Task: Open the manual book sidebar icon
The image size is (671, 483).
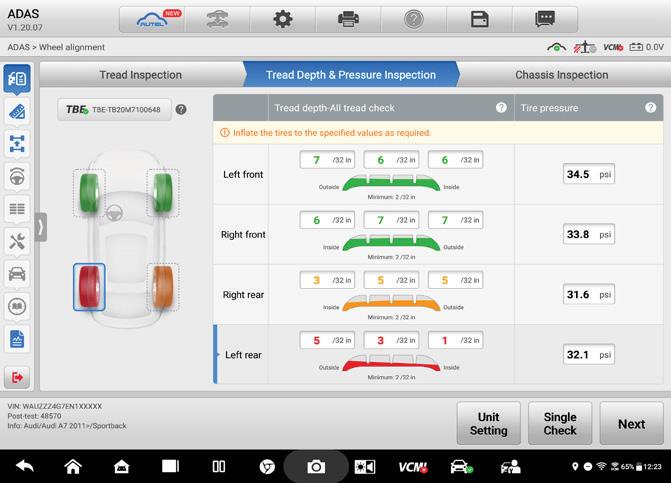Action: coord(17,306)
